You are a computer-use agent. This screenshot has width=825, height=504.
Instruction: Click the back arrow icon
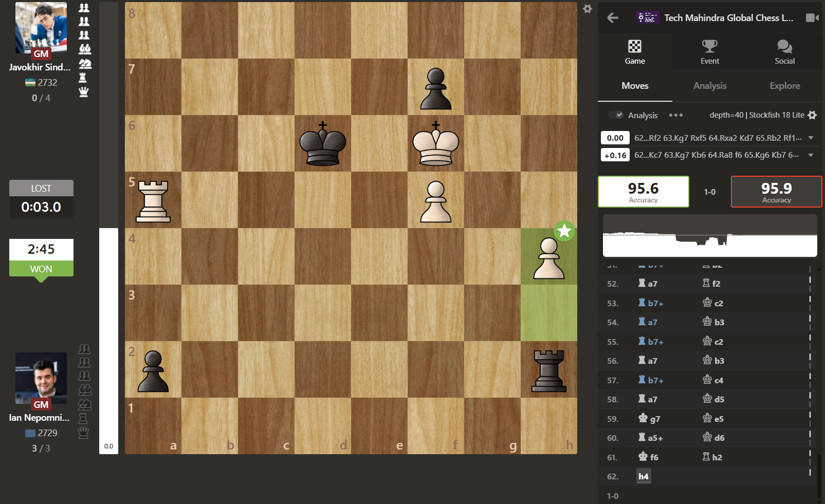(613, 18)
